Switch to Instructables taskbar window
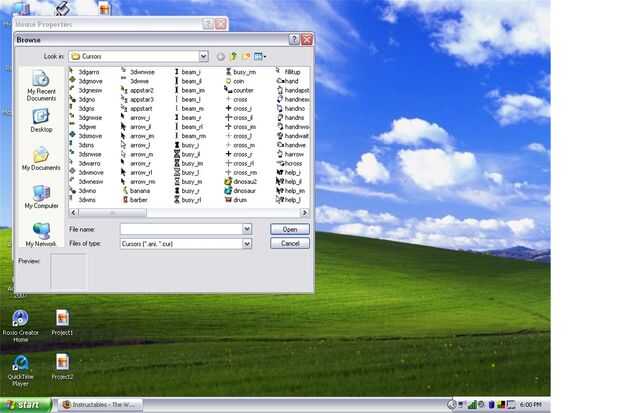Screen dimensions: 620x413 pyautogui.click(x=102, y=405)
